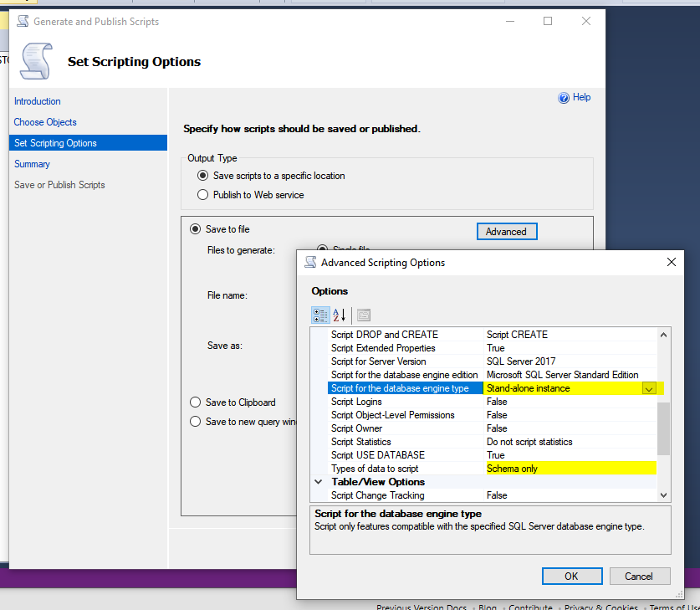Click the OK button
The image size is (700, 610).
coord(571,576)
